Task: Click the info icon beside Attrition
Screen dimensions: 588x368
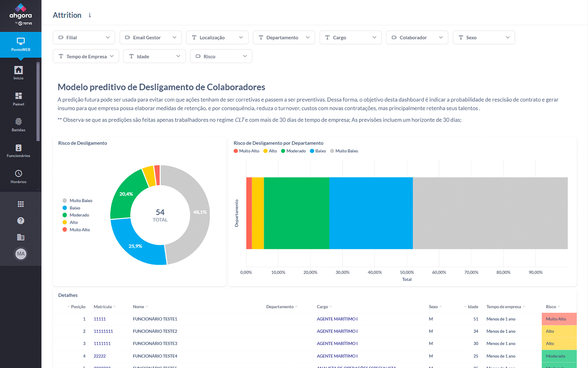Action: click(x=90, y=15)
